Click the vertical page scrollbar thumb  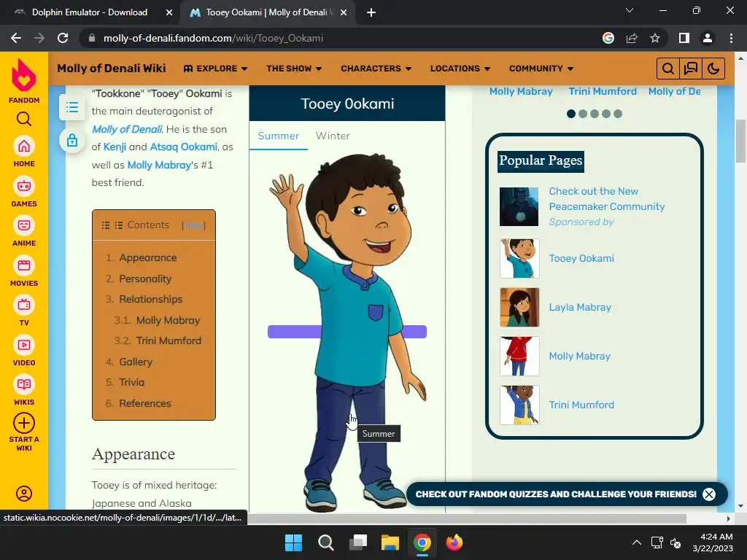point(741,141)
